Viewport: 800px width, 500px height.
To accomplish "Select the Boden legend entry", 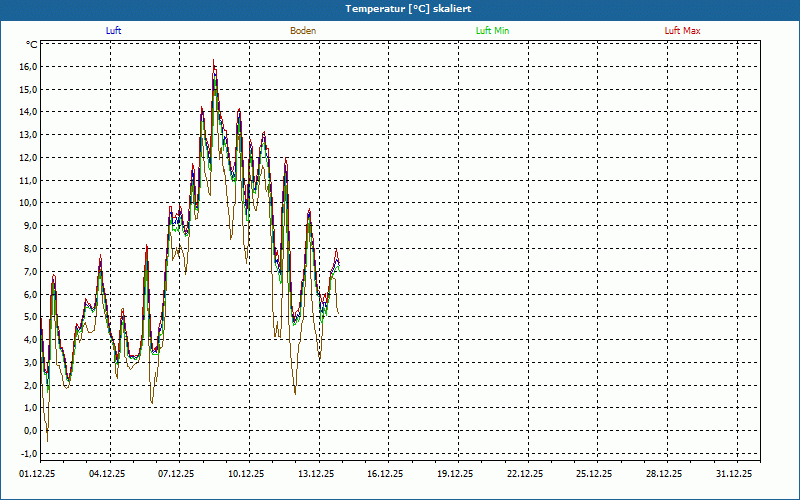I will [x=303, y=31].
